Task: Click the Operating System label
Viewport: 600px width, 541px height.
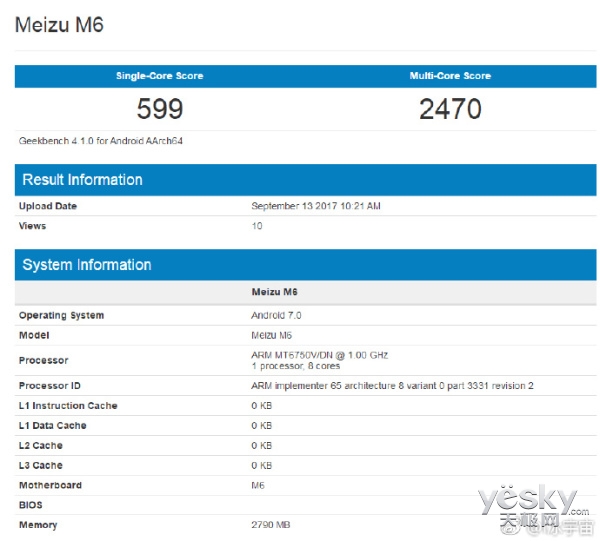Action: 61,315
